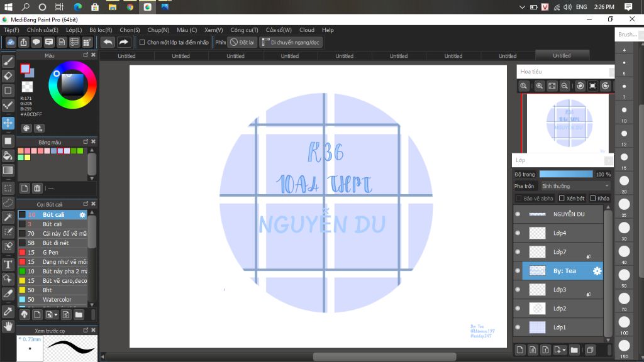The image size is (644, 362).
Task: Select the G Pen brush
Action: coord(53,253)
